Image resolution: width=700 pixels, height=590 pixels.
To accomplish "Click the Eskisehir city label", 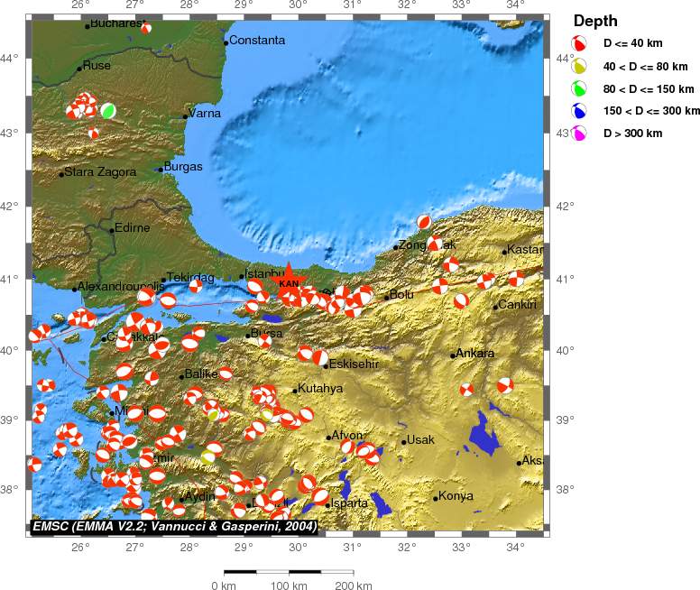I will (x=354, y=364).
